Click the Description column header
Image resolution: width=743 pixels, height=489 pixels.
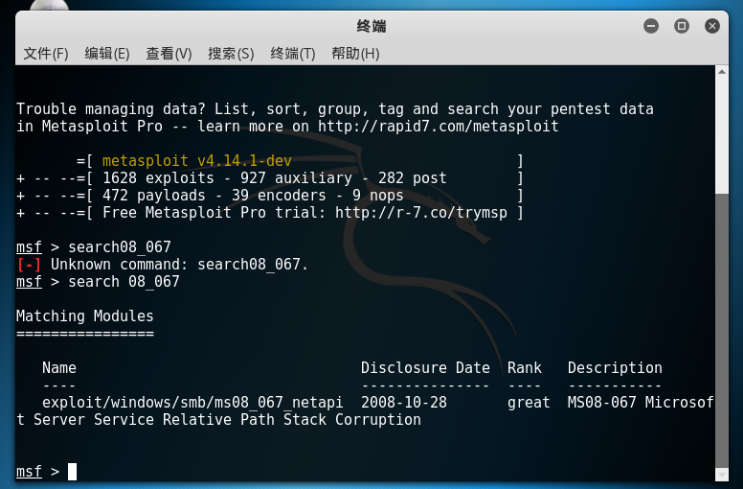pos(615,368)
